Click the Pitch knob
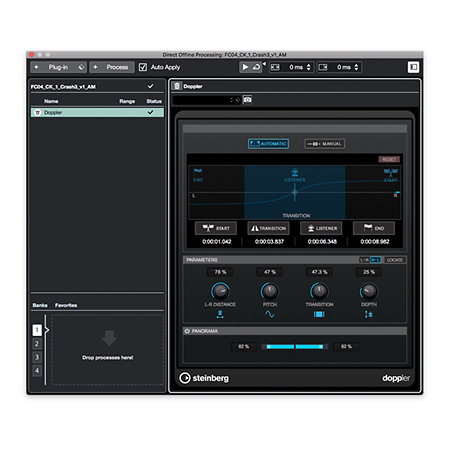The image size is (450, 450). (x=270, y=291)
